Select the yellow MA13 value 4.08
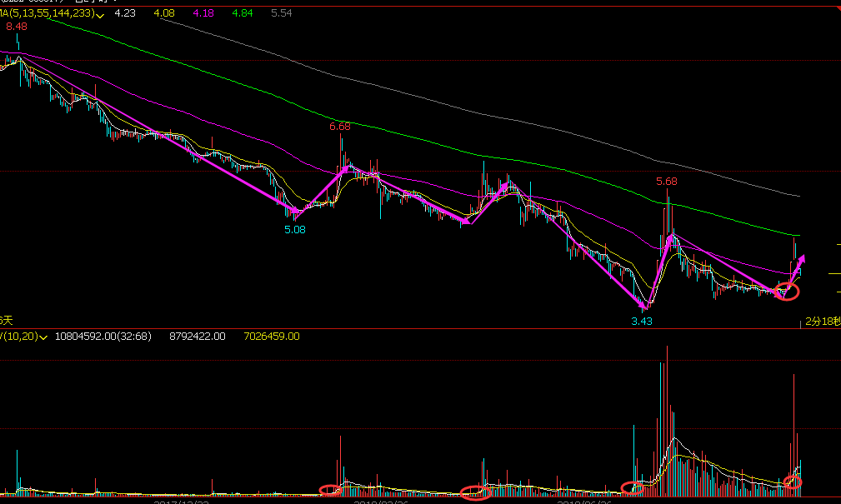Image resolution: width=841 pixels, height=504 pixels. [164, 12]
